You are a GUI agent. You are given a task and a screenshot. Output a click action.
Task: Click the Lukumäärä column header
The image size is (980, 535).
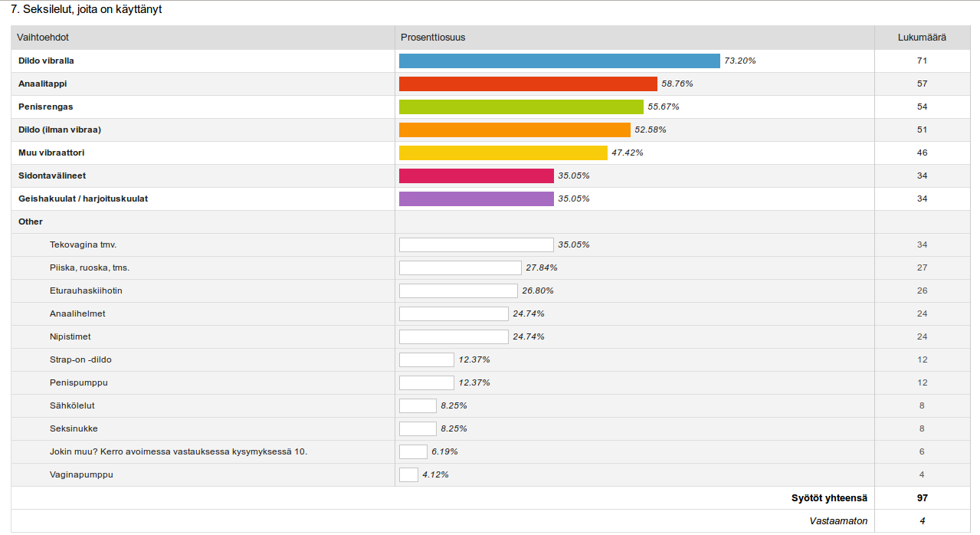(921, 38)
